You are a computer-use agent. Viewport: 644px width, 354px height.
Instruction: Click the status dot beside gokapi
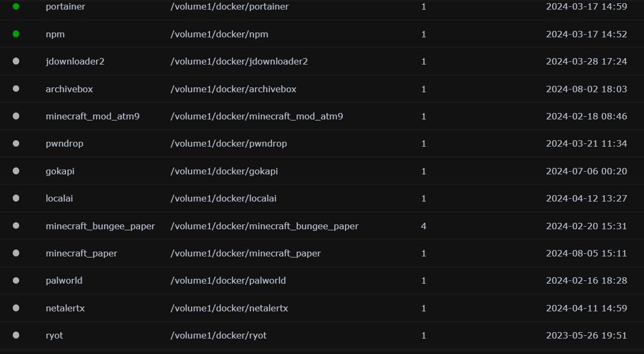coord(16,171)
